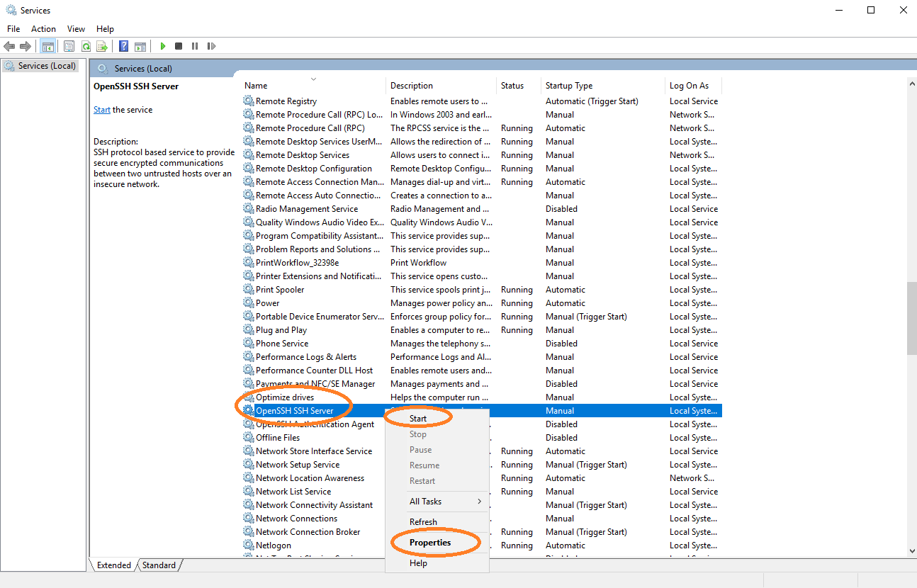Click the Start Service play icon in toolbar
This screenshot has width=917, height=588.
coord(163,47)
